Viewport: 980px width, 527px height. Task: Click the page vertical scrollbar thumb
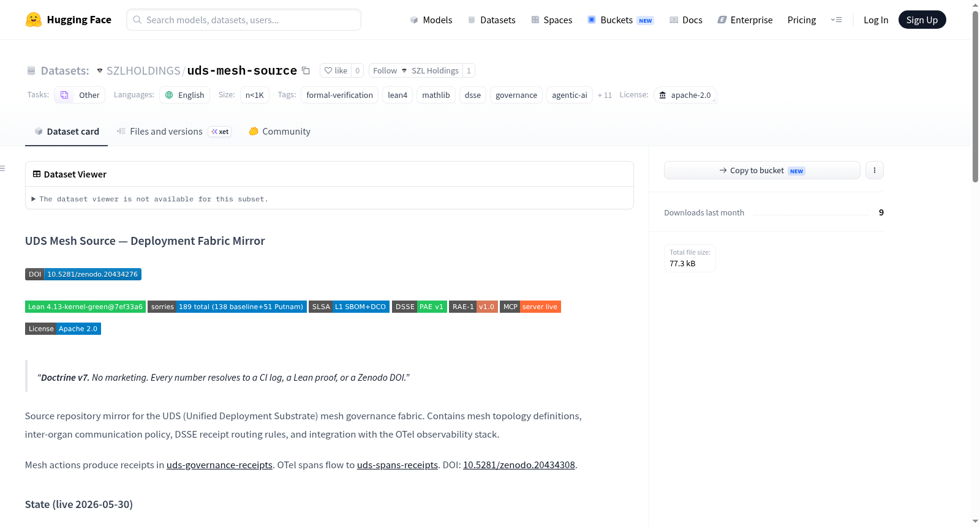(x=975, y=95)
